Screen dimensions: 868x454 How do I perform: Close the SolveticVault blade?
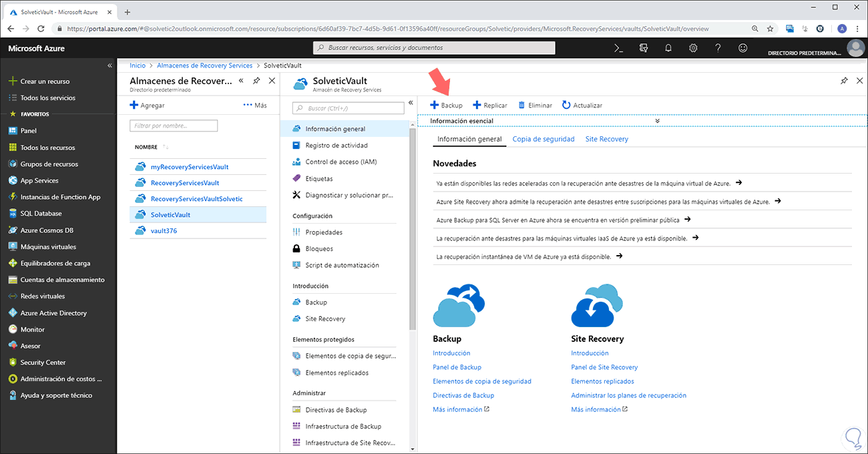tap(859, 81)
